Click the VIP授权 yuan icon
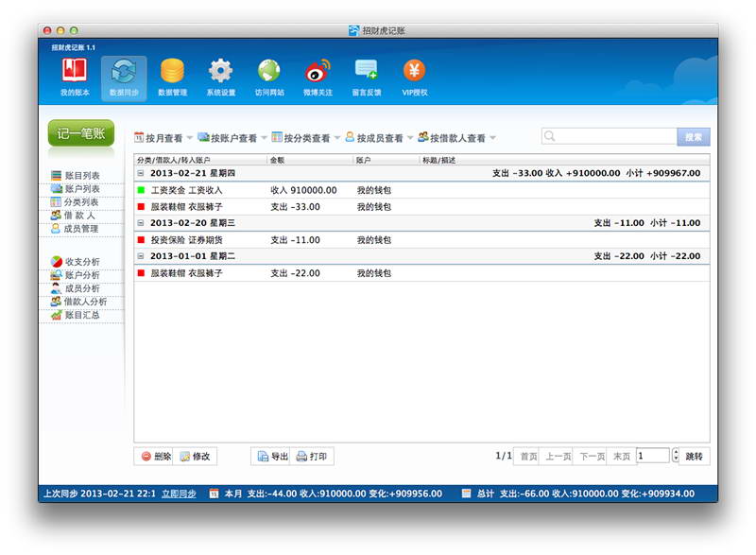 click(x=415, y=78)
